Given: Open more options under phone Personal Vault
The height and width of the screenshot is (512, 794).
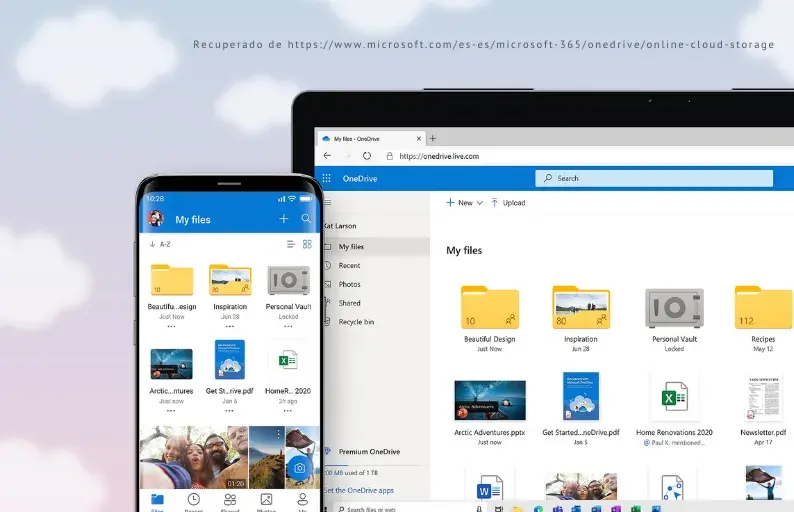Looking at the screenshot, I should 288,327.
